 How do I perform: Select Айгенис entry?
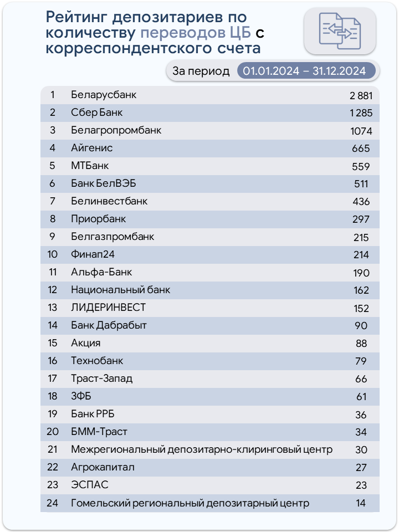pyautogui.click(x=91, y=148)
